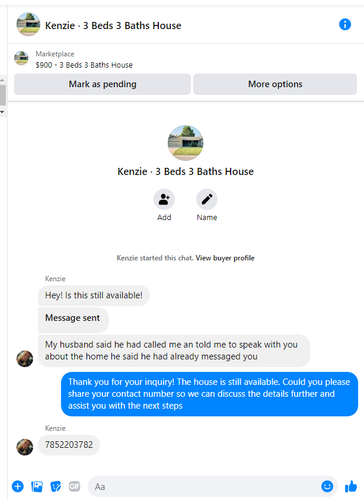Image resolution: width=364 pixels, height=500 pixels.
Task: Select the 7852203782 message bubble
Action: point(69,445)
